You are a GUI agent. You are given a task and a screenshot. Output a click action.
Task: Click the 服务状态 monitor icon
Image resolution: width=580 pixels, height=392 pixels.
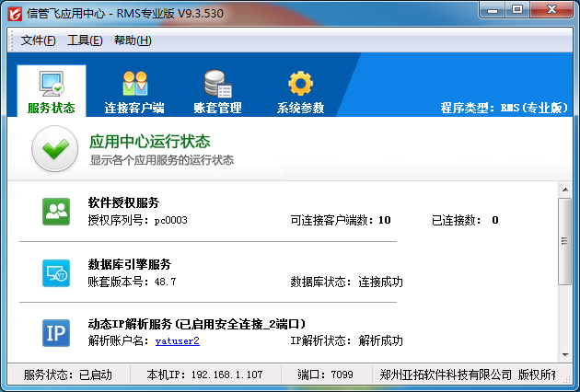coord(52,84)
